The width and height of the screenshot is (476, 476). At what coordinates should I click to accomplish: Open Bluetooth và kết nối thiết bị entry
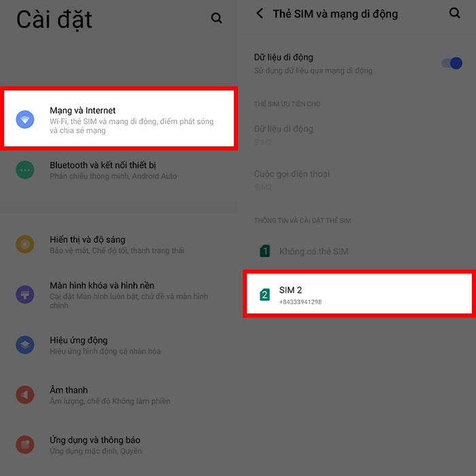[x=119, y=170]
